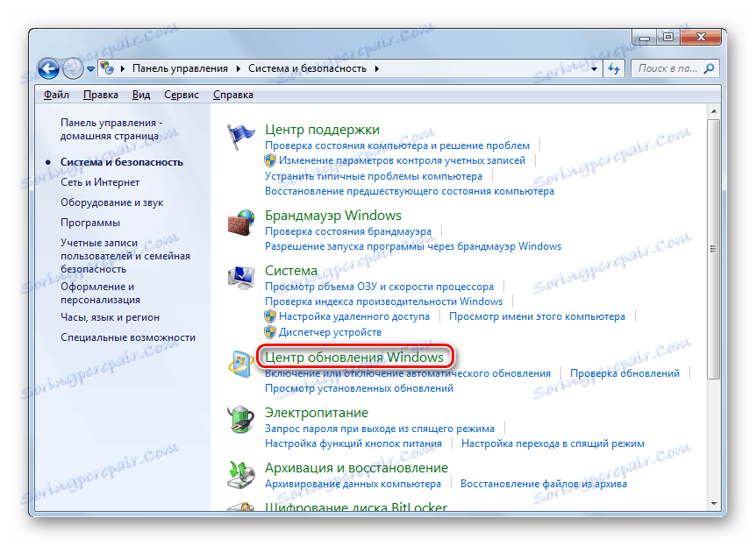Click the Центр поддержки flag icon
Screen dimensions: 756x546
240,137
